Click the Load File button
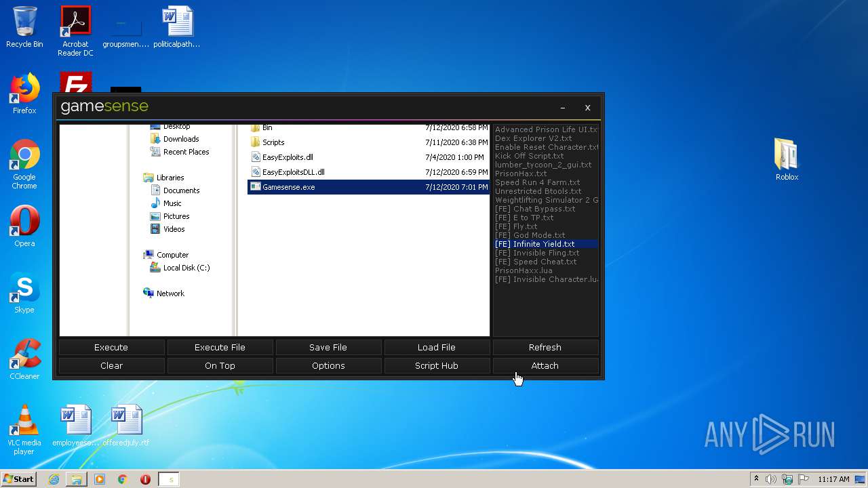 [x=437, y=347]
